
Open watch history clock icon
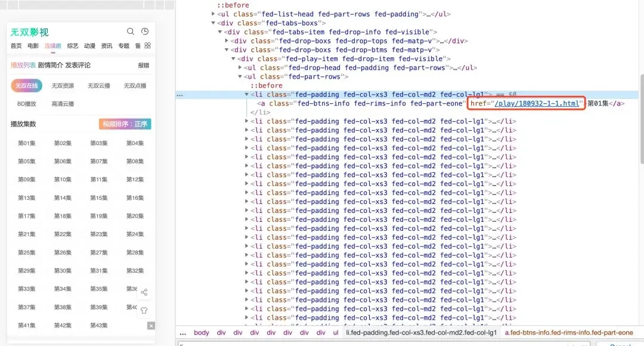[x=145, y=32]
